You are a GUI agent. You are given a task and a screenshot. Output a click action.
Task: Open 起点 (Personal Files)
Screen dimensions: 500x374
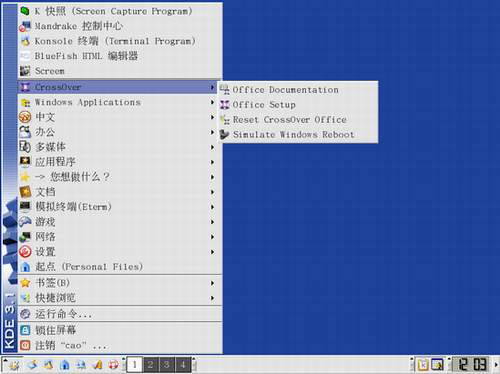point(120,267)
